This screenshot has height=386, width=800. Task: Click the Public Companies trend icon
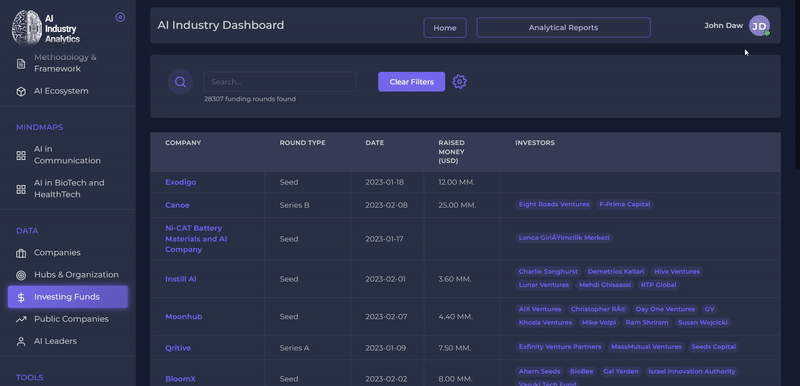(21, 319)
